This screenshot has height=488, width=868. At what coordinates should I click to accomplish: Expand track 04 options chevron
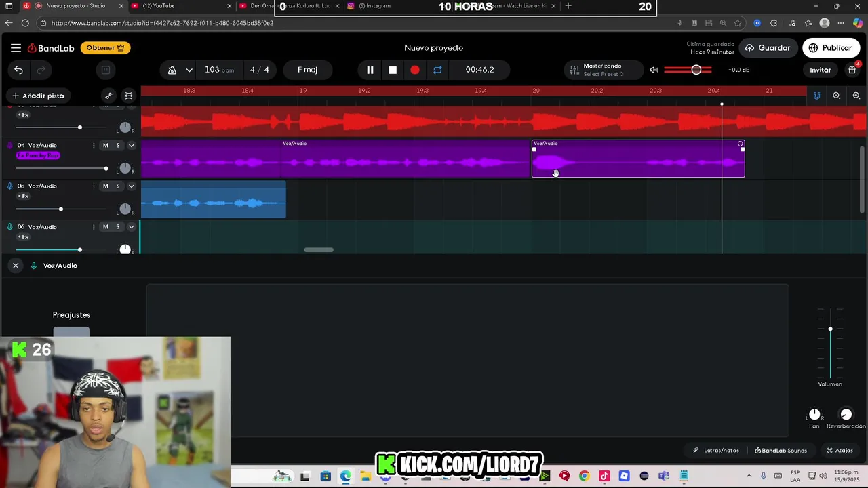coord(132,145)
